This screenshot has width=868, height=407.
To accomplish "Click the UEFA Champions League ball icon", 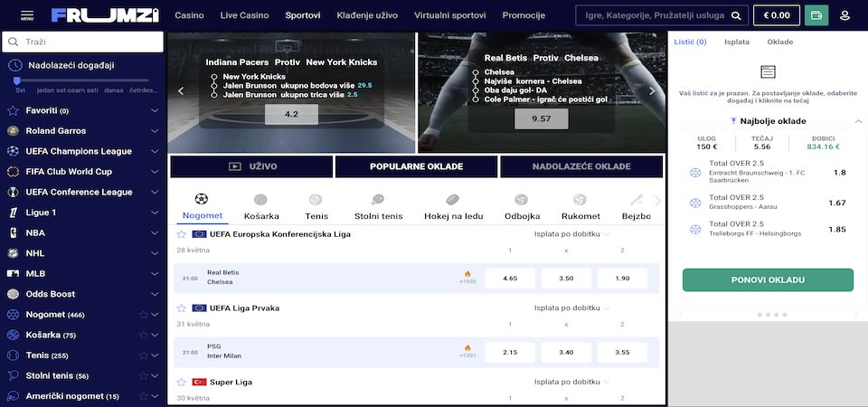I will pos(14,151).
